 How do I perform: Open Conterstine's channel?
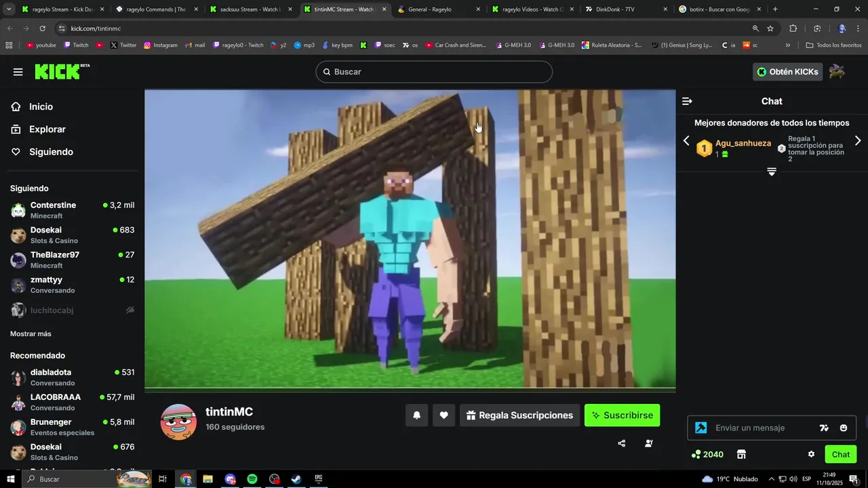pyautogui.click(x=72, y=210)
